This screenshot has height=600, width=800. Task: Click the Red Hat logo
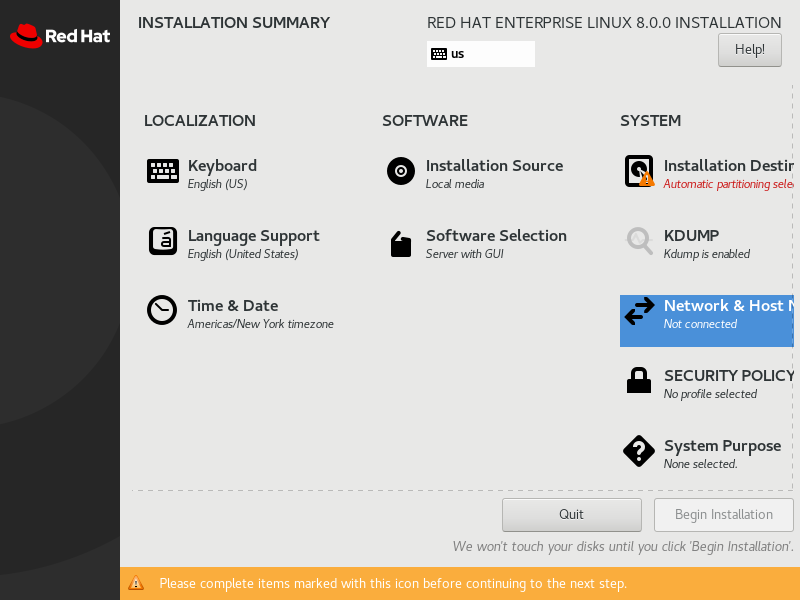tap(60, 36)
